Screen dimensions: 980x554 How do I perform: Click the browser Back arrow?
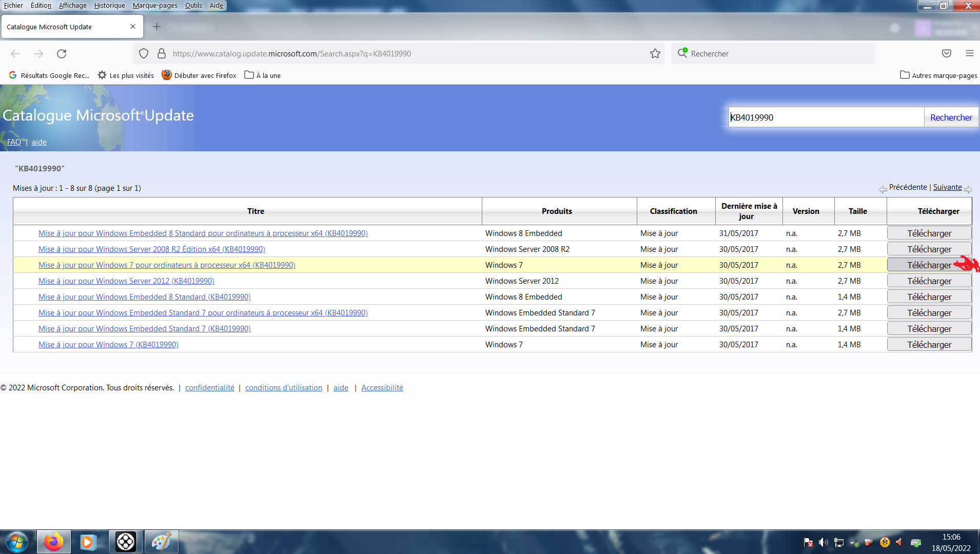coord(15,53)
